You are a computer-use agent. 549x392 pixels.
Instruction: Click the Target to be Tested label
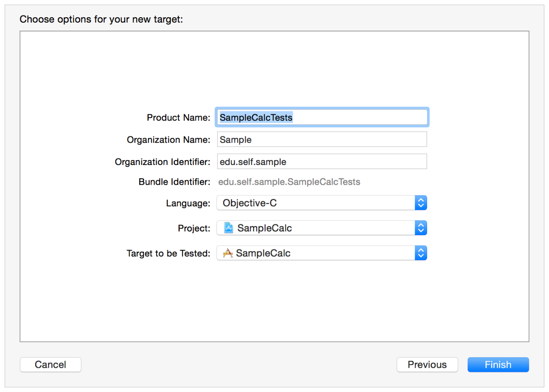168,253
